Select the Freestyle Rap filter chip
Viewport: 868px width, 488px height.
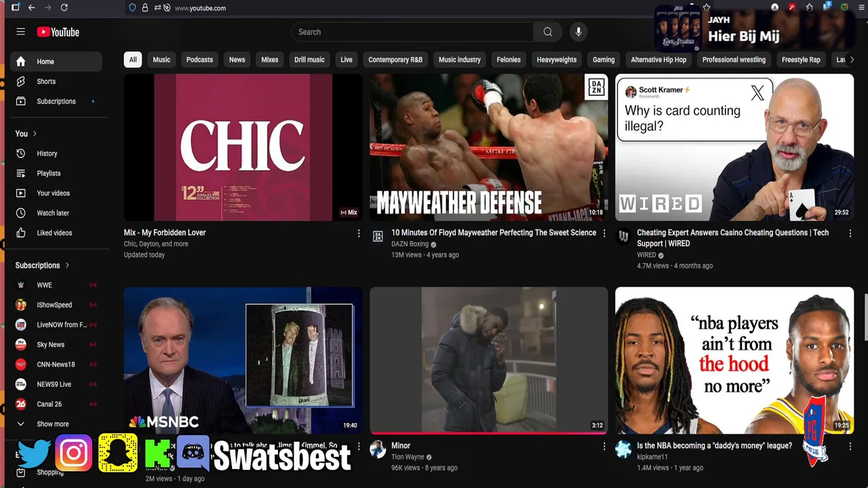coord(801,60)
